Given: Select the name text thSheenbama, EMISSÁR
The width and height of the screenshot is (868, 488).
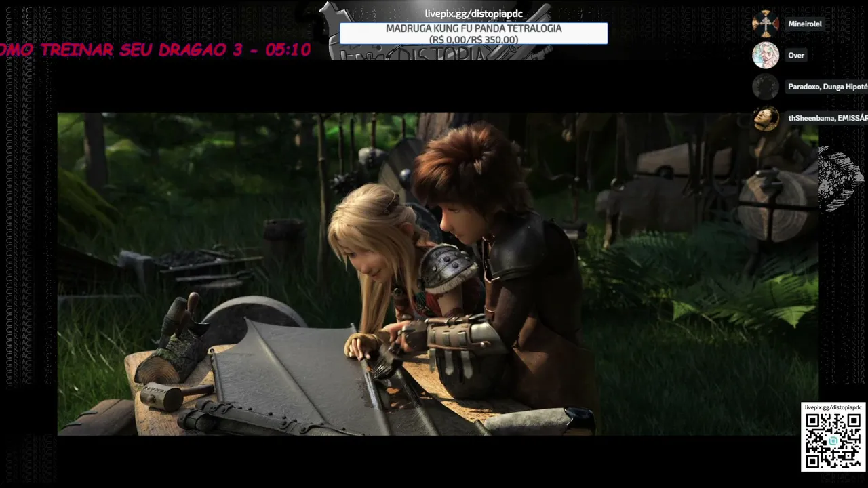Looking at the screenshot, I should pos(828,118).
